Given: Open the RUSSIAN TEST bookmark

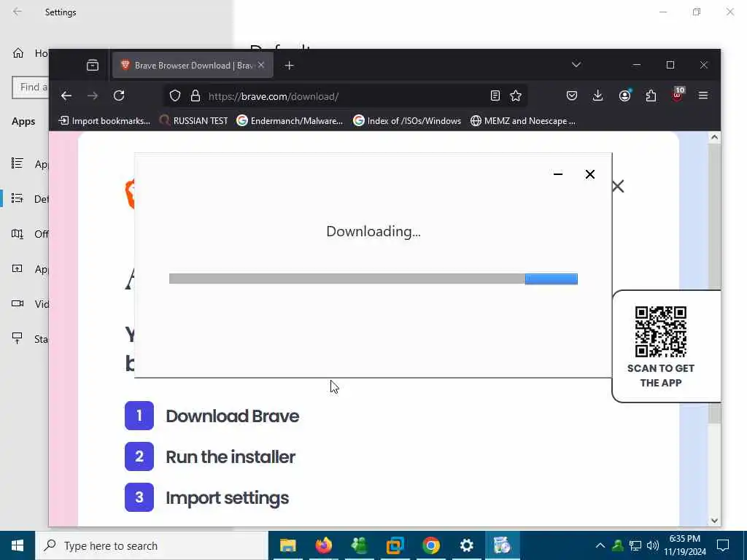Looking at the screenshot, I should pos(194,121).
